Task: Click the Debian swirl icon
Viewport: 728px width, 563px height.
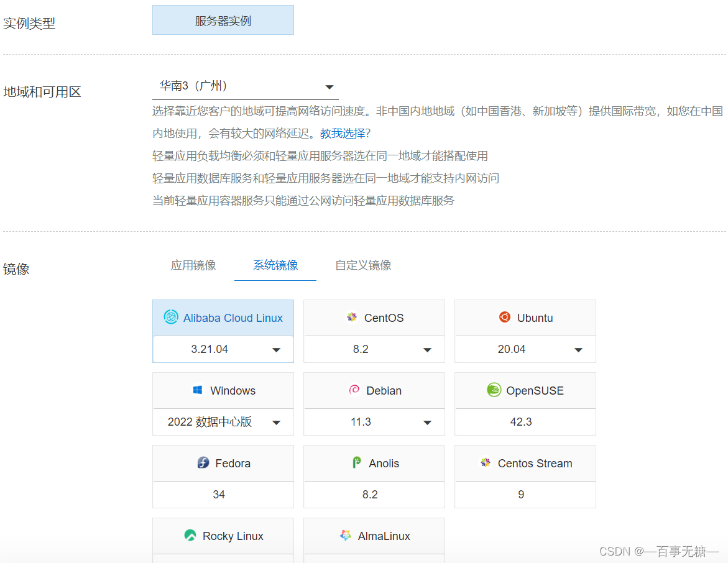Action: (354, 390)
